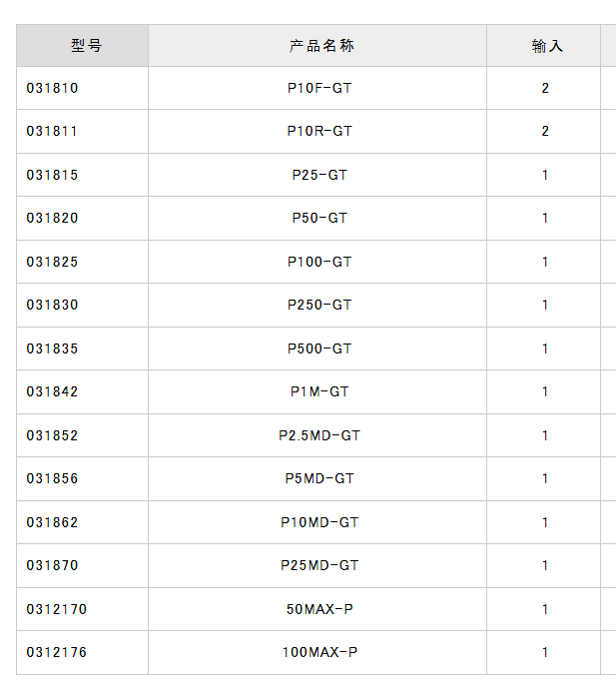
Task: Click model number 031820
Action: click(52, 218)
